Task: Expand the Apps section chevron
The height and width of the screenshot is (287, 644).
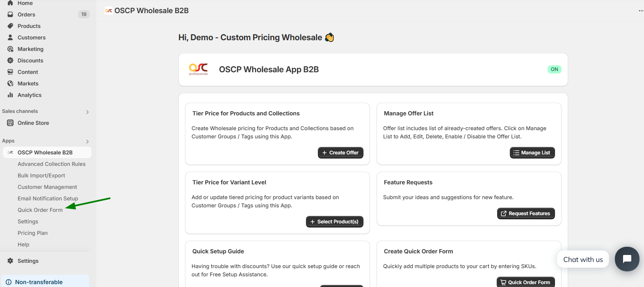Action: click(87, 141)
